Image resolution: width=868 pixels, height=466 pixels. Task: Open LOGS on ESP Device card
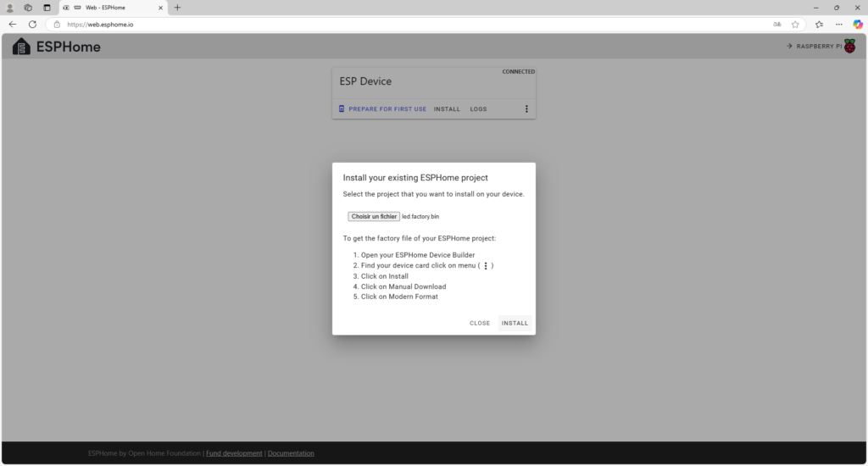coord(478,109)
